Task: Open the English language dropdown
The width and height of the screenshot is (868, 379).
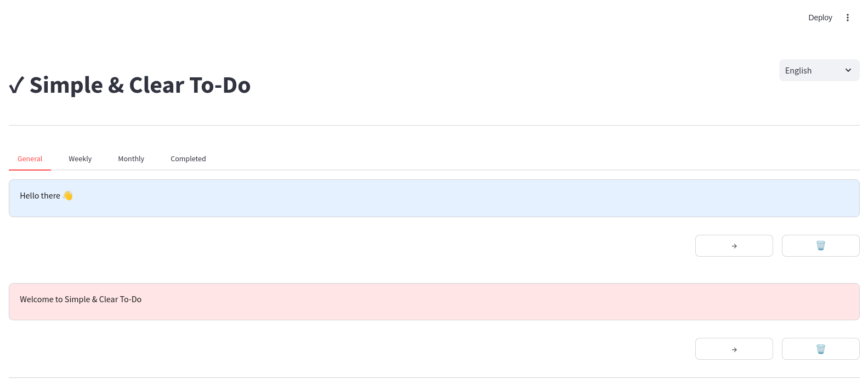Action: tap(812, 70)
